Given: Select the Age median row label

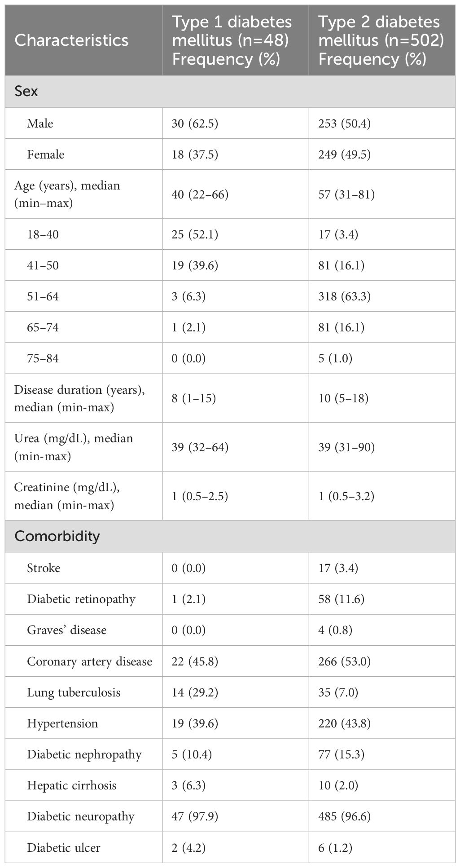Looking at the screenshot, I should click(x=67, y=194).
